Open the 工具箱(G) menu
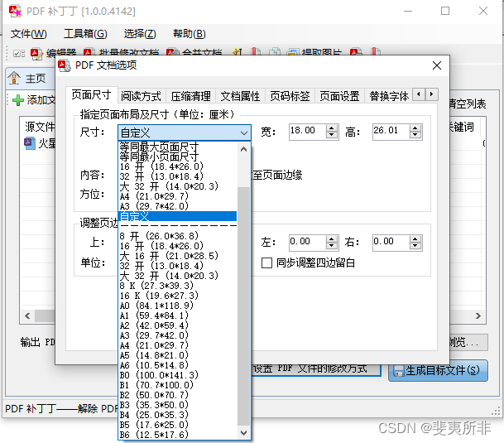This screenshot has height=443, width=504. pyautogui.click(x=85, y=34)
